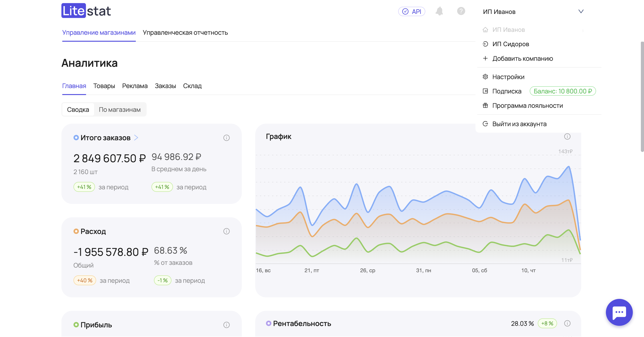The image size is (644, 337).
Task: Open the Заказы tab
Action: point(165,86)
